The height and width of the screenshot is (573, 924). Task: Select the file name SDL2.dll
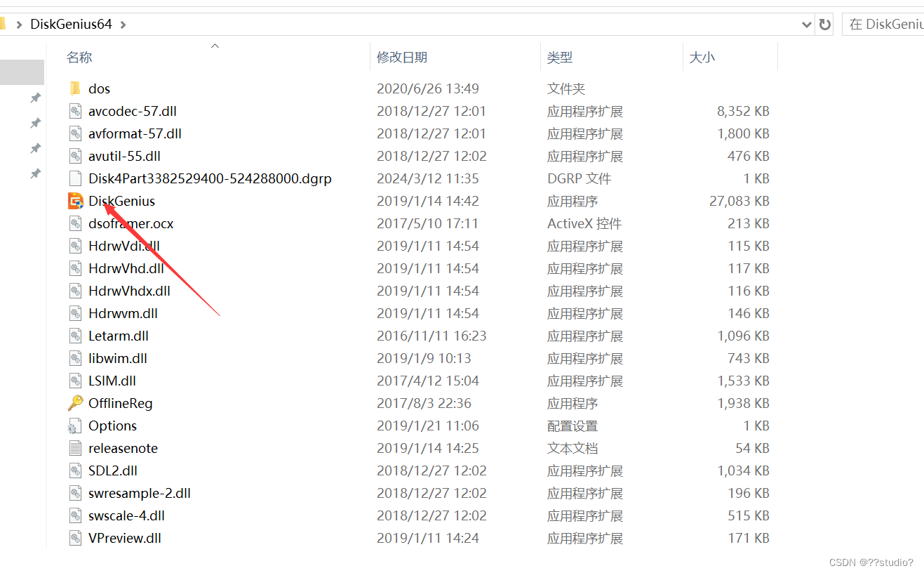tap(112, 470)
